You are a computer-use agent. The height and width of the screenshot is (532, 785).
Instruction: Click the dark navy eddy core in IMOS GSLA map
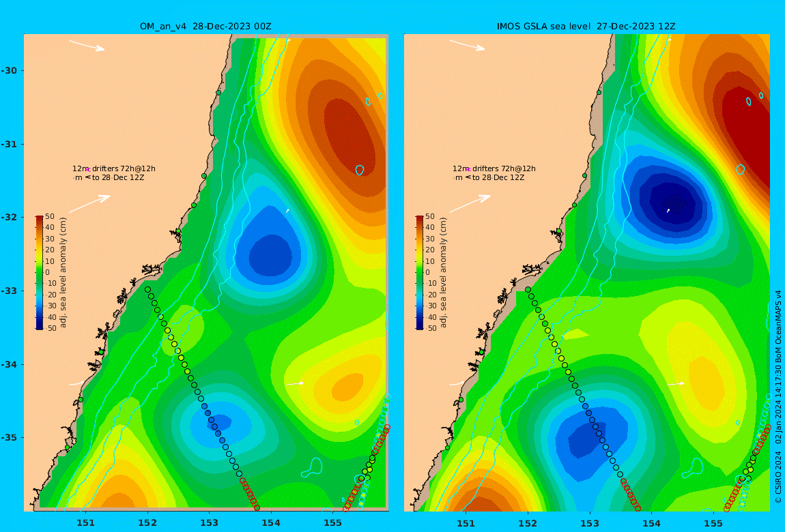pyautogui.click(x=673, y=203)
